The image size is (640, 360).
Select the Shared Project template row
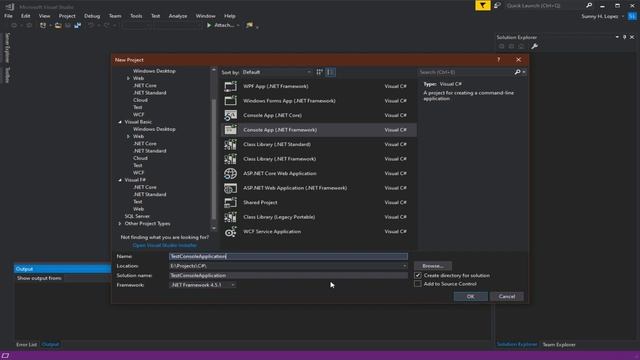318,202
